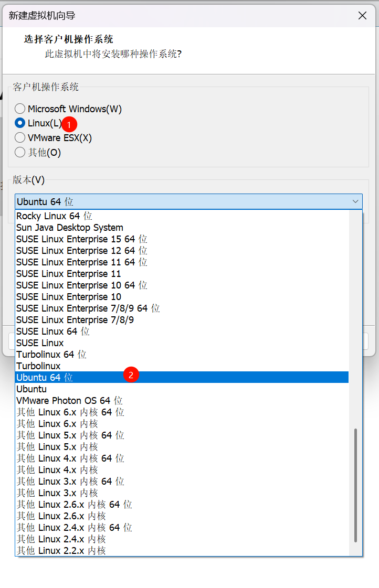The width and height of the screenshot is (379, 588).
Task: Click the dropdown list scrollbar thumb
Action: click(355, 485)
